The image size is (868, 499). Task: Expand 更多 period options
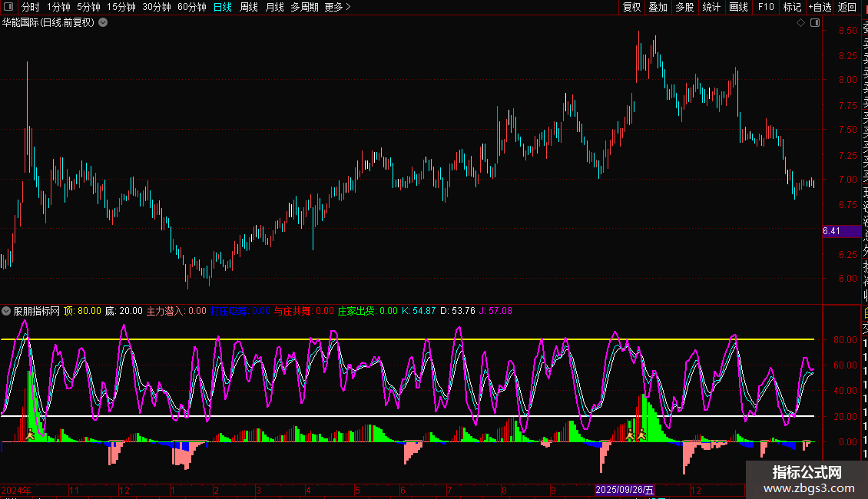[338, 7]
